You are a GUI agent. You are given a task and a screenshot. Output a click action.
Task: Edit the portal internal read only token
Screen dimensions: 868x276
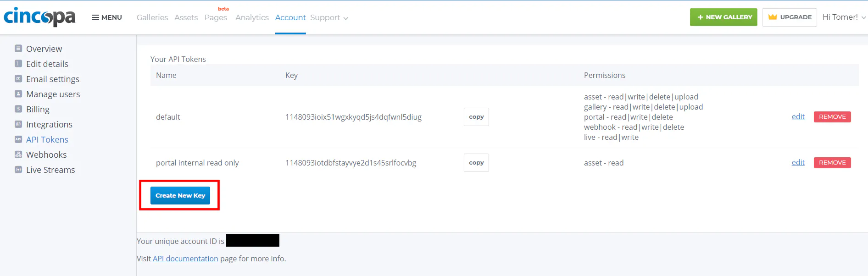[x=798, y=162]
